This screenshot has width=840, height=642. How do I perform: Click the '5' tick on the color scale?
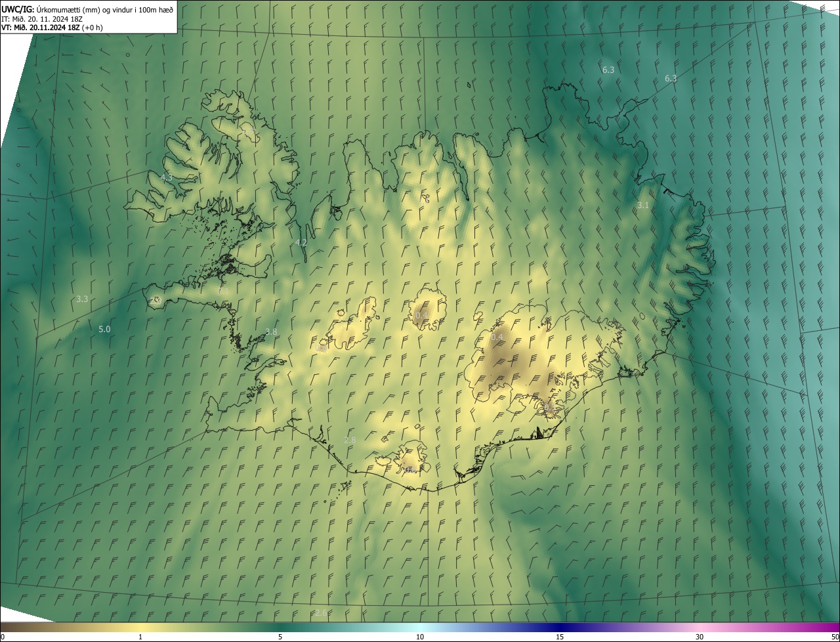(x=280, y=637)
